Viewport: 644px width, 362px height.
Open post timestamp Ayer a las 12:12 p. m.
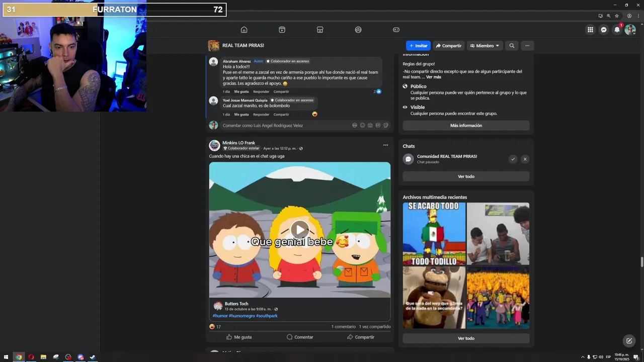point(280,148)
